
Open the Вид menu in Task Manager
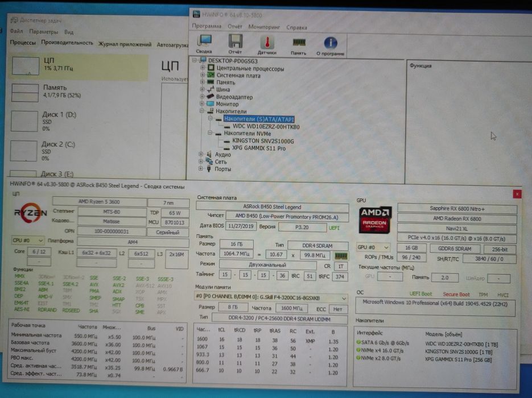(69, 32)
